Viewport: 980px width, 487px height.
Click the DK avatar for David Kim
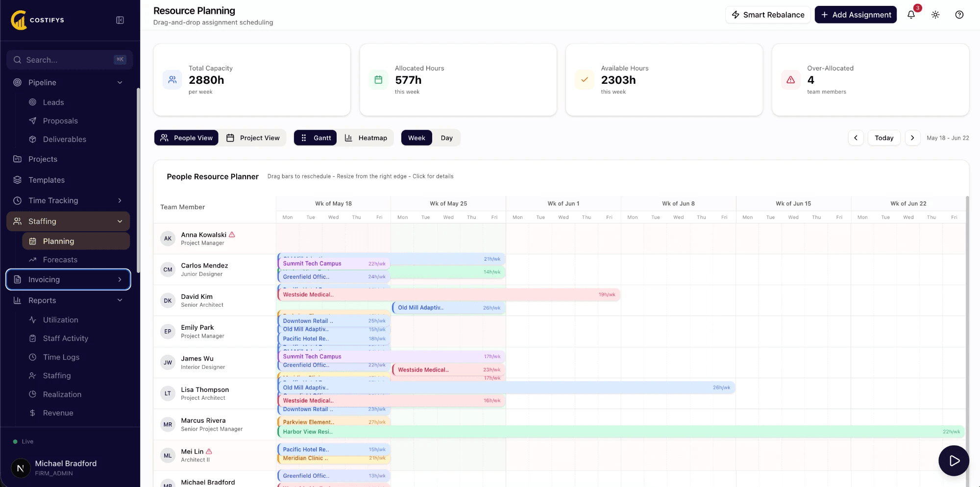pyautogui.click(x=168, y=300)
